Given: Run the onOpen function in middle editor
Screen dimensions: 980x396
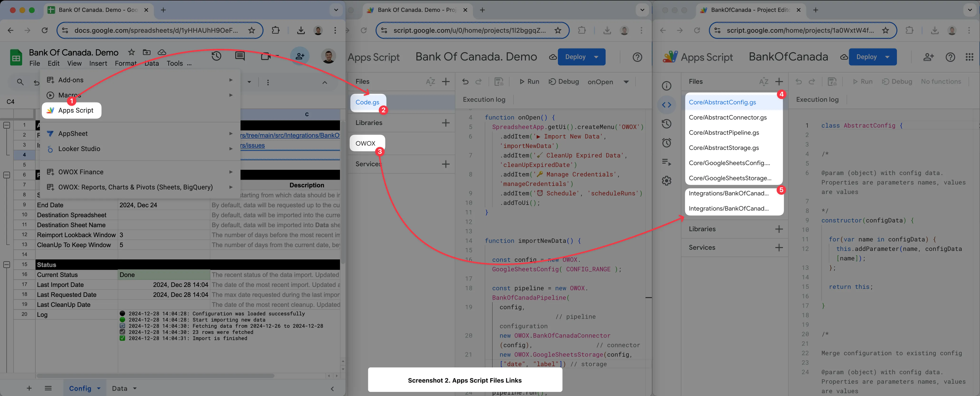Looking at the screenshot, I should click(529, 81).
